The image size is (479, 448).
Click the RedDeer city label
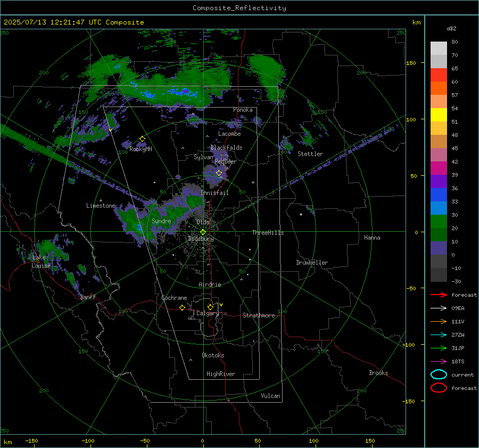click(226, 161)
